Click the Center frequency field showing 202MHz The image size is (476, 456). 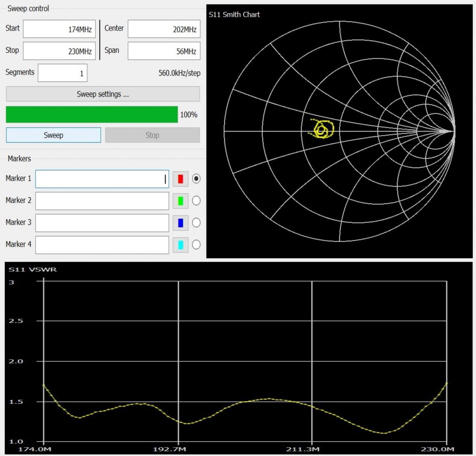point(164,29)
